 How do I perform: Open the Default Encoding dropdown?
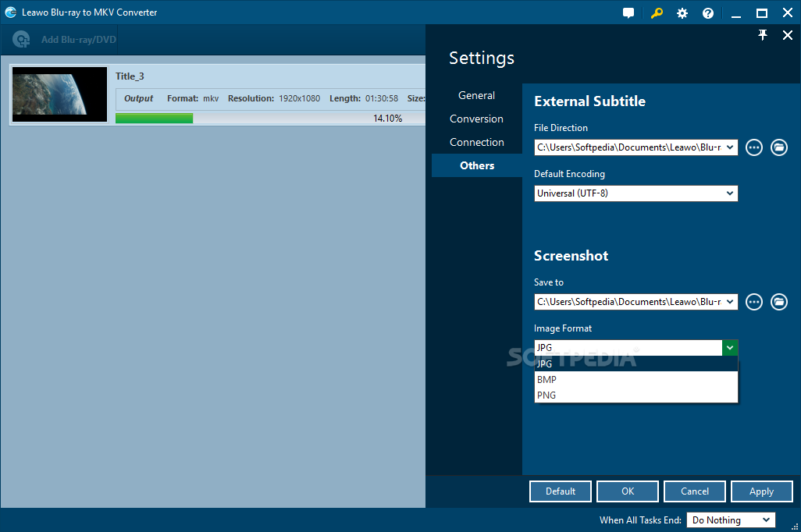click(x=636, y=193)
